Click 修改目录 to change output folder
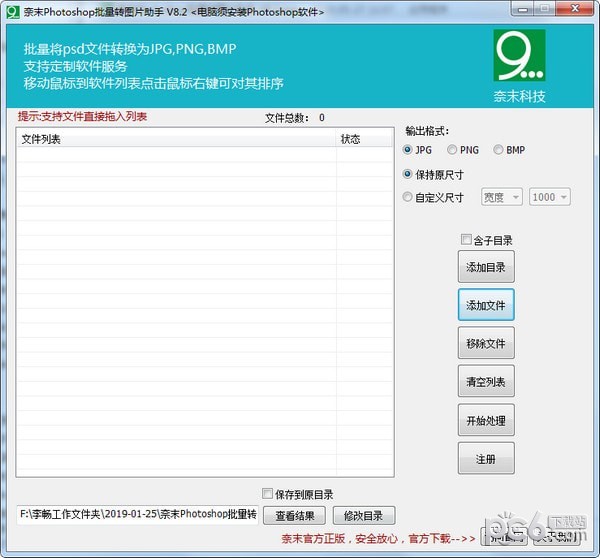 point(364,516)
